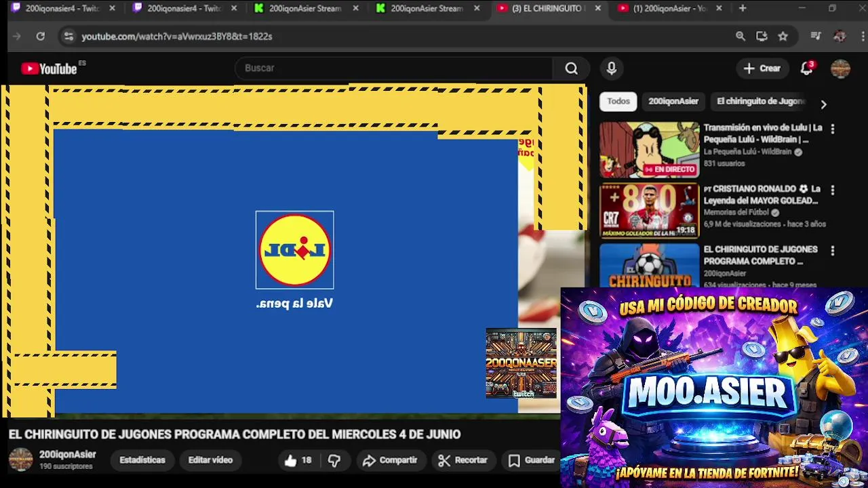Click the Memorias del Fútbol channel name
Image resolution: width=868 pixels, height=488 pixels.
tap(736, 213)
